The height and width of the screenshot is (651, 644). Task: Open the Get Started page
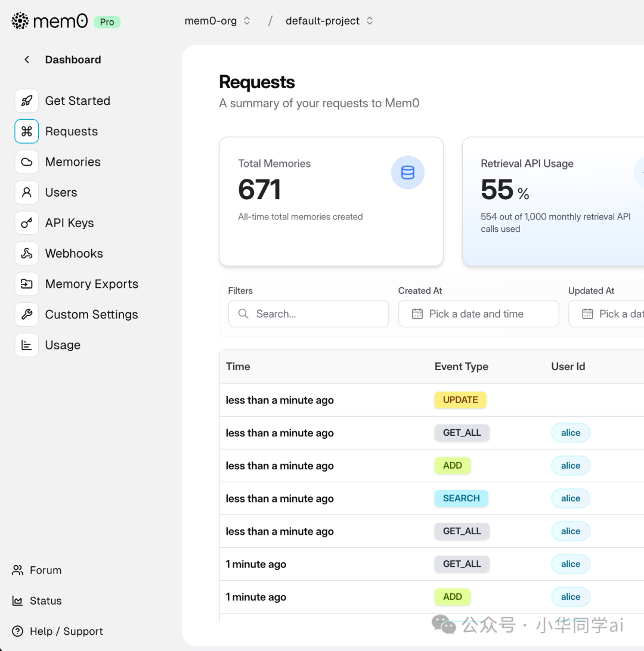point(78,101)
